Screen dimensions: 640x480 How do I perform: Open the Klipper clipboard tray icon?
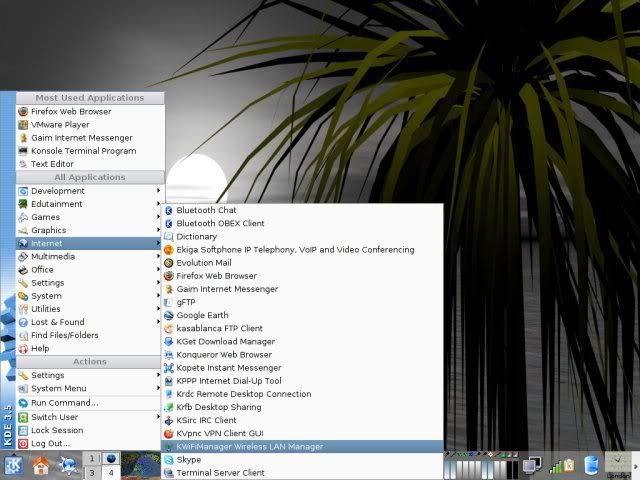569,465
